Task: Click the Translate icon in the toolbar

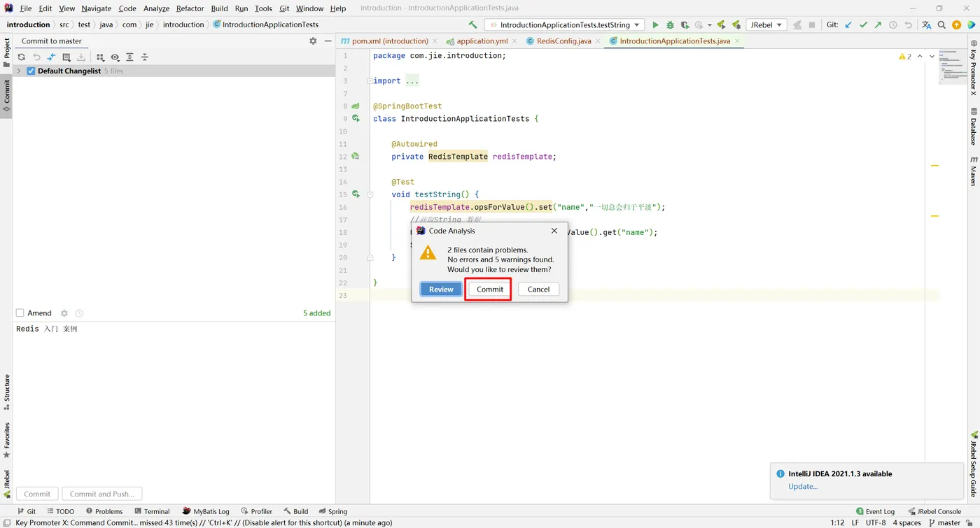Action: (926, 24)
